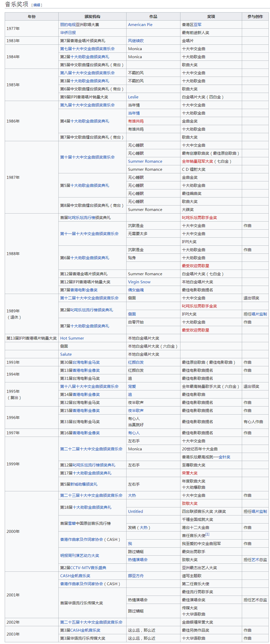
Task: Click 叱咤乐坛流行榜颁奖典礼 link in 第2届 row
Action: tap(92, 310)
